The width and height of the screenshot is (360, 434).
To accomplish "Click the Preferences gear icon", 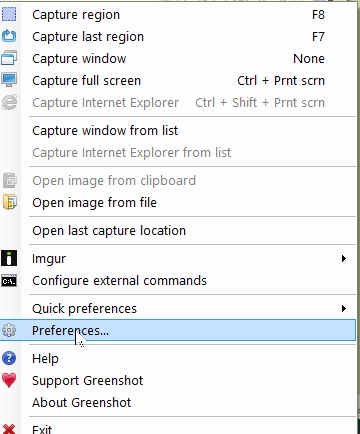I will (9, 330).
